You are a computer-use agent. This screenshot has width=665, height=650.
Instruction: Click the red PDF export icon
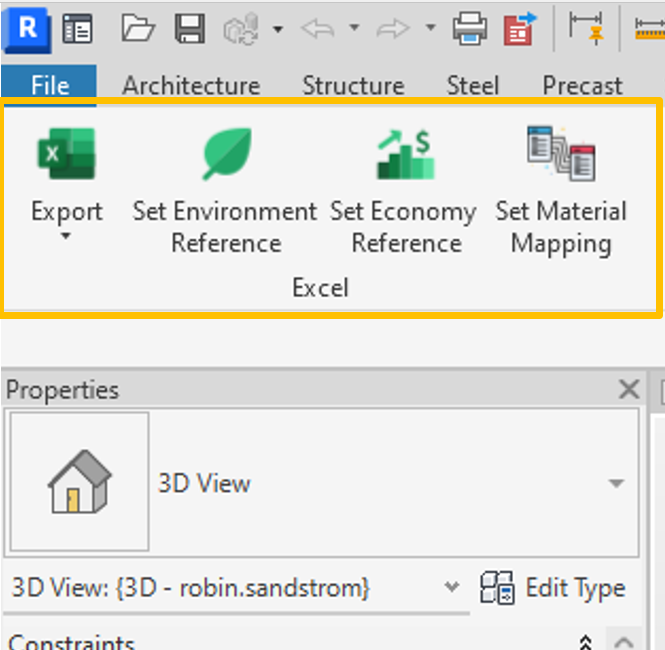(x=520, y=29)
